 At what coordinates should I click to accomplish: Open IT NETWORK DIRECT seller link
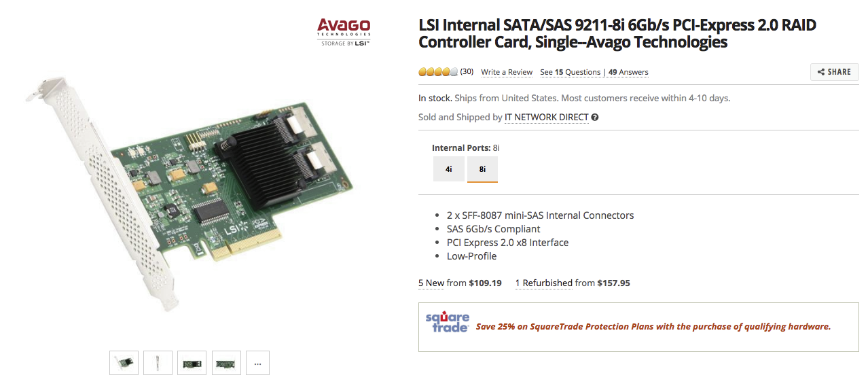click(x=546, y=118)
